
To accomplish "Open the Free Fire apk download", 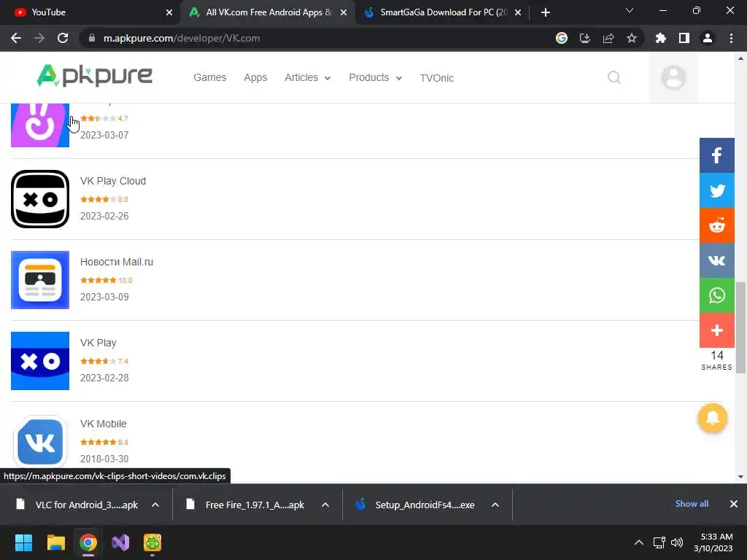I will [x=248, y=505].
